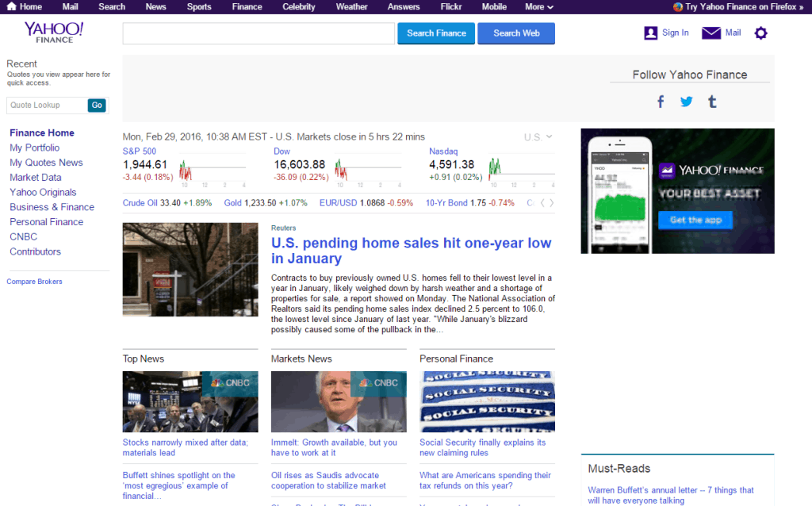Open My Portfolio in the sidebar

34,148
